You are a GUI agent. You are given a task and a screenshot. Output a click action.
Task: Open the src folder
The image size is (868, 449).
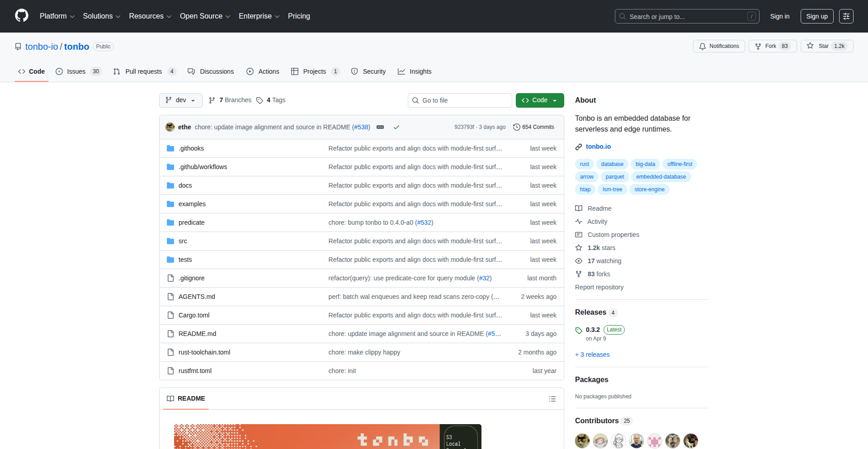tap(183, 241)
